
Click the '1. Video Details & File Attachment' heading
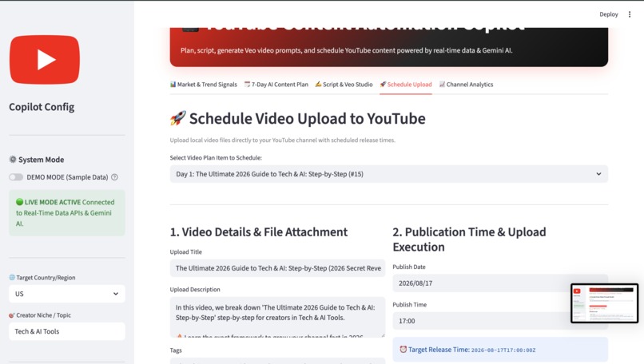coord(259,231)
